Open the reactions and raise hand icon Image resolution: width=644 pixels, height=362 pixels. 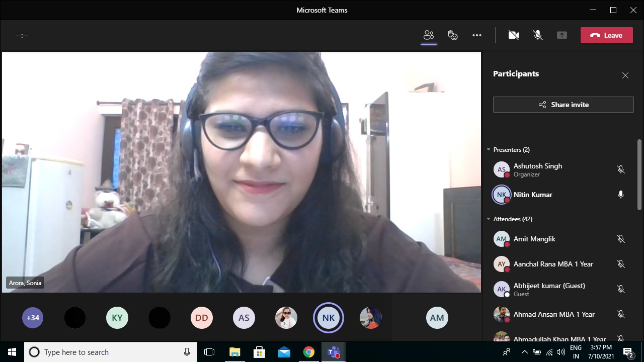click(453, 35)
